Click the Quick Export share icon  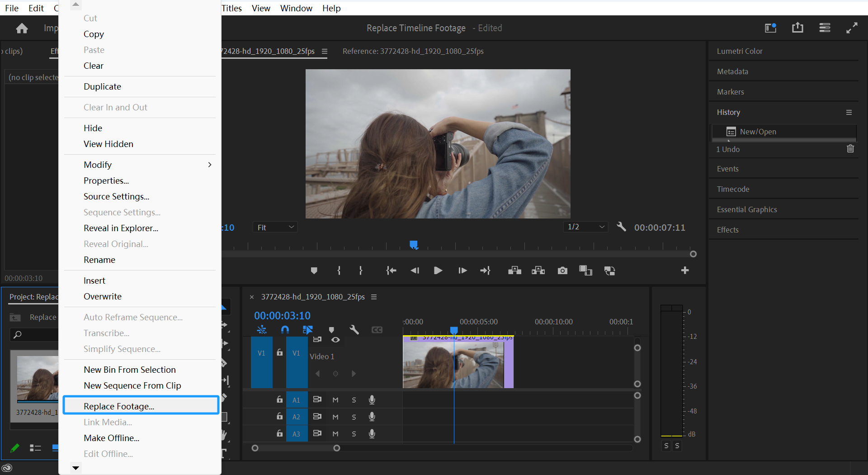(x=797, y=28)
